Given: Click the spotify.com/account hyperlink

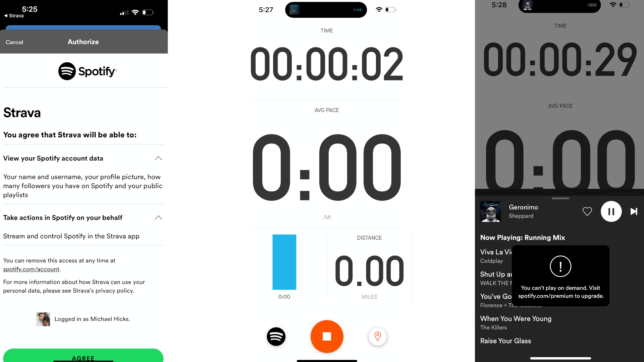Looking at the screenshot, I should [31, 269].
